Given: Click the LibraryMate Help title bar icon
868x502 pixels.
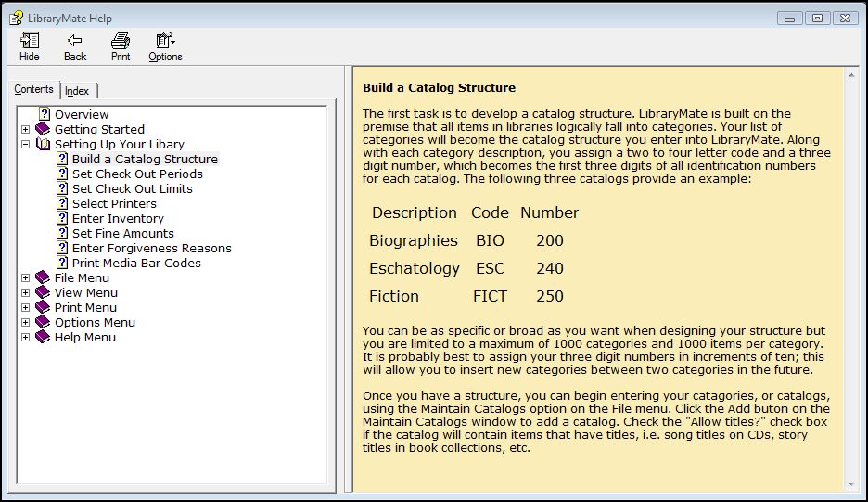Looking at the screenshot, I should [16, 19].
